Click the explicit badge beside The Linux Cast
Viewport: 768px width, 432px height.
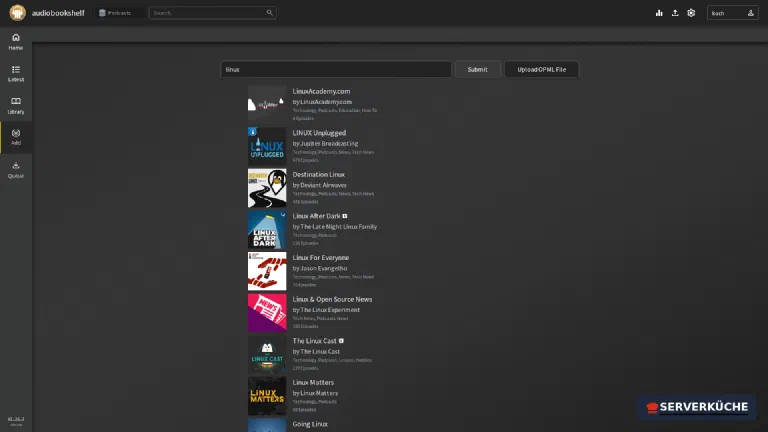pos(341,341)
